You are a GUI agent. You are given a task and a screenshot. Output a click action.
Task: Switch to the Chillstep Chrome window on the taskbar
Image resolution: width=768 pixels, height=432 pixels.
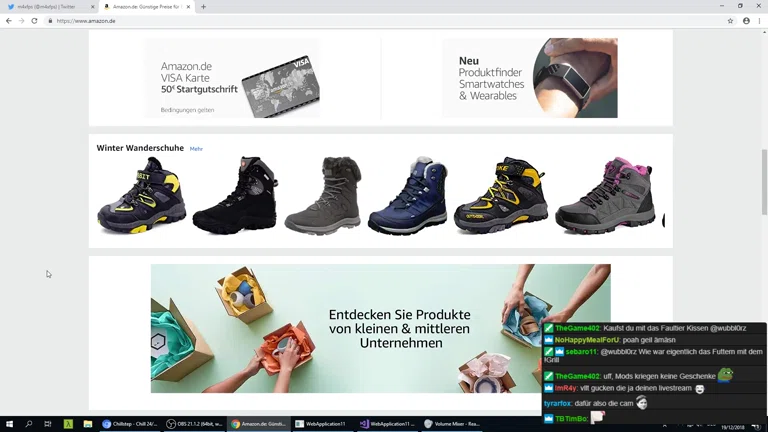pyautogui.click(x=130, y=424)
